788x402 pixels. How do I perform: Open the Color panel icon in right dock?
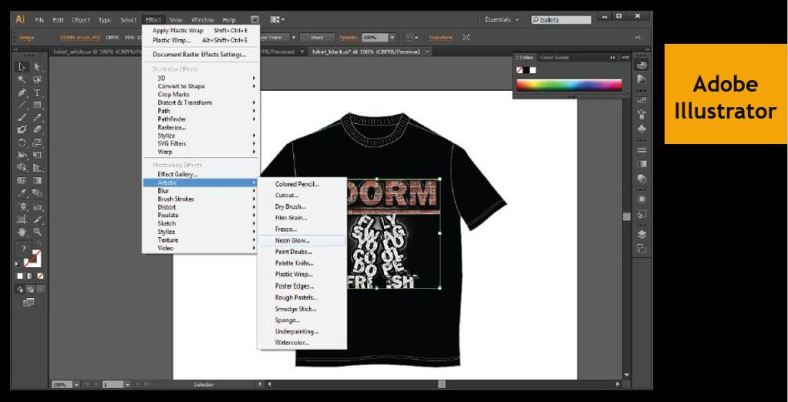point(641,65)
